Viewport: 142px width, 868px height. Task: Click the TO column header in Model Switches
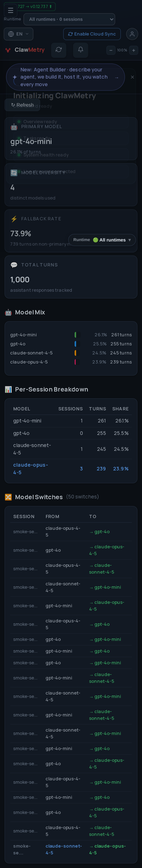(x=93, y=516)
